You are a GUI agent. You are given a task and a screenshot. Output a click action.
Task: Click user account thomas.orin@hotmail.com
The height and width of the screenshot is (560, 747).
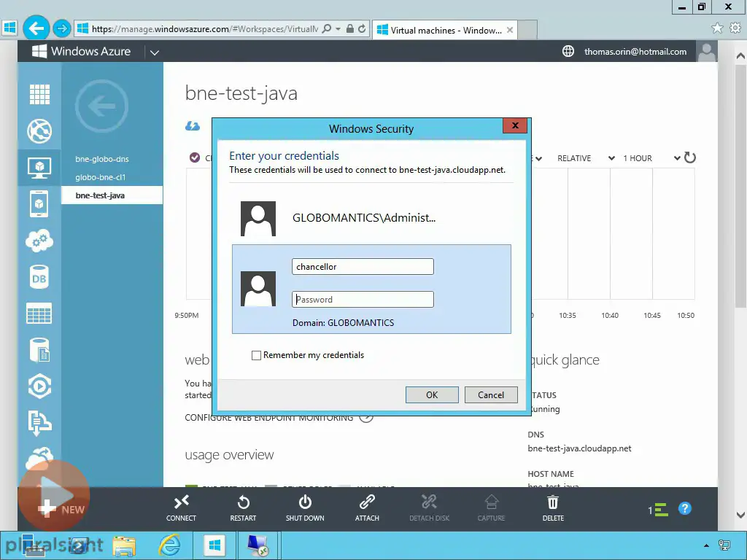pyautogui.click(x=635, y=52)
